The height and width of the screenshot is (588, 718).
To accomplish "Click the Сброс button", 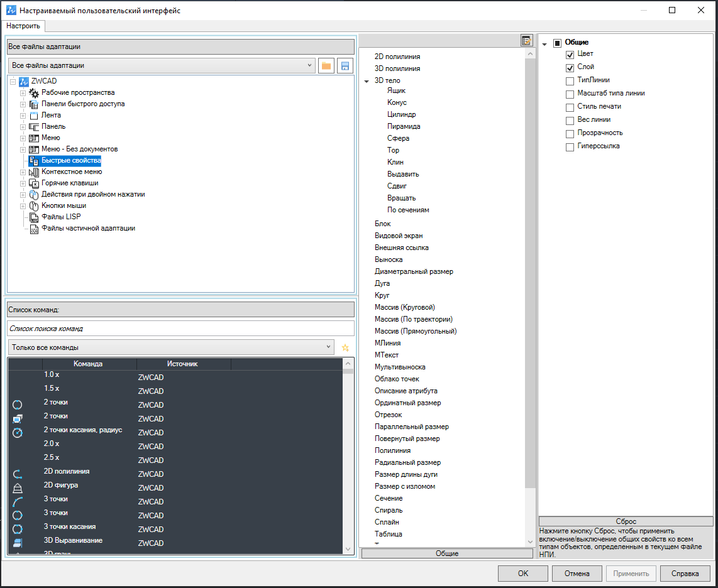I will point(626,521).
